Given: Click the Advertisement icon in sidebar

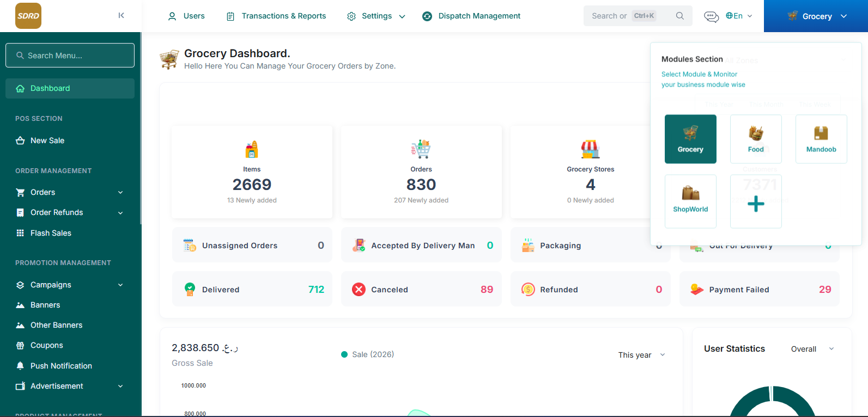Looking at the screenshot, I should coord(20,386).
